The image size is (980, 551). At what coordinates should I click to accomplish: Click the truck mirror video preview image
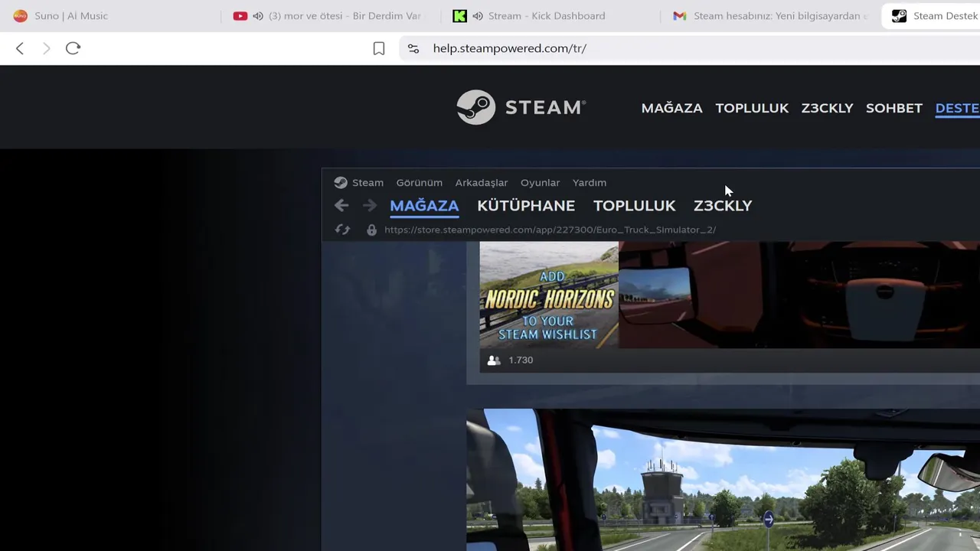[799, 295]
